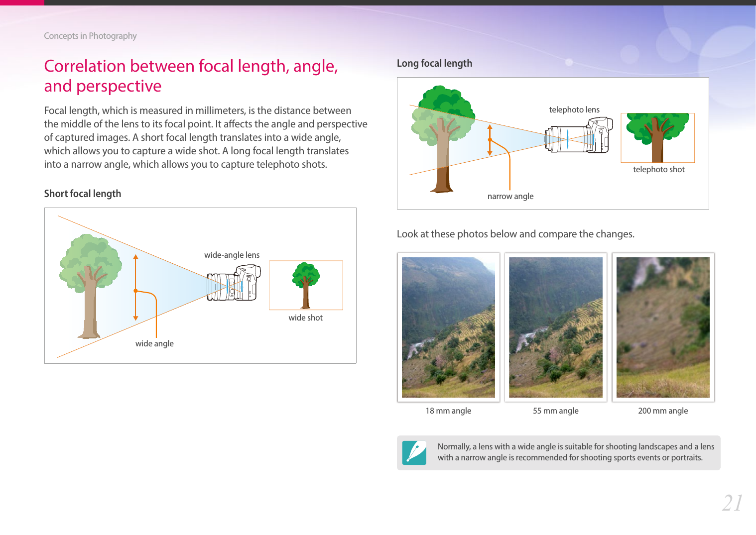
Task: Click the 'Correlation between focal length' title
Action: click(x=191, y=76)
